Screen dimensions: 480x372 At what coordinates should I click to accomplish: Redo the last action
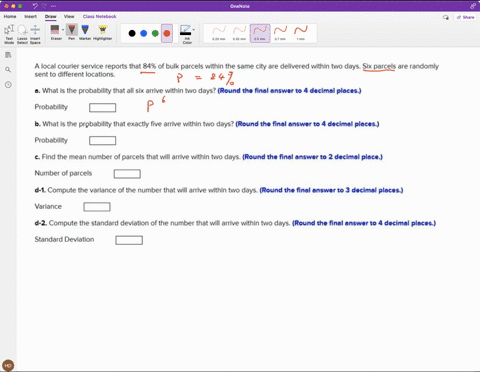45,6
